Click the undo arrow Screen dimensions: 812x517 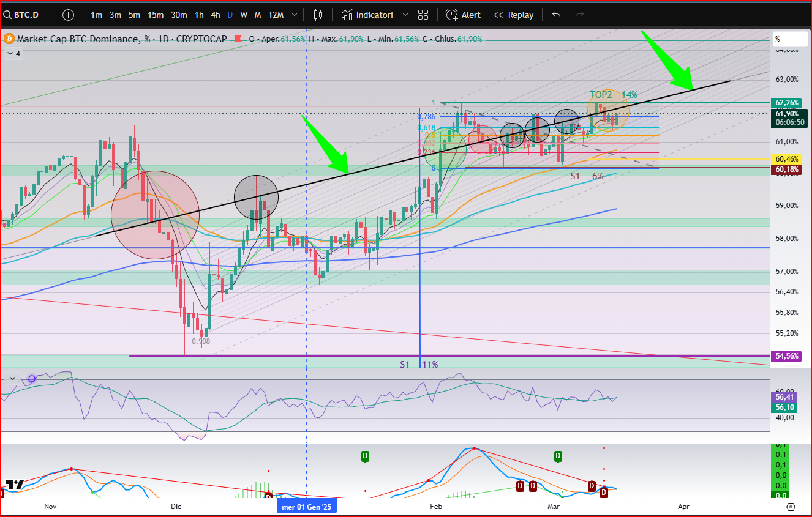(556, 15)
